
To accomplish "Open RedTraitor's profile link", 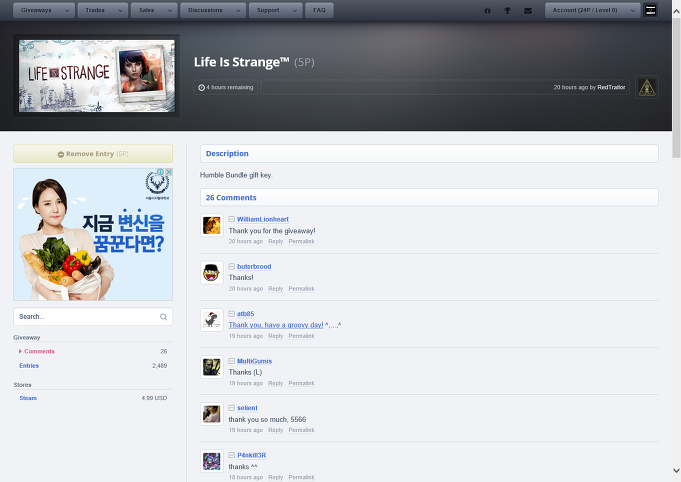I will click(611, 87).
